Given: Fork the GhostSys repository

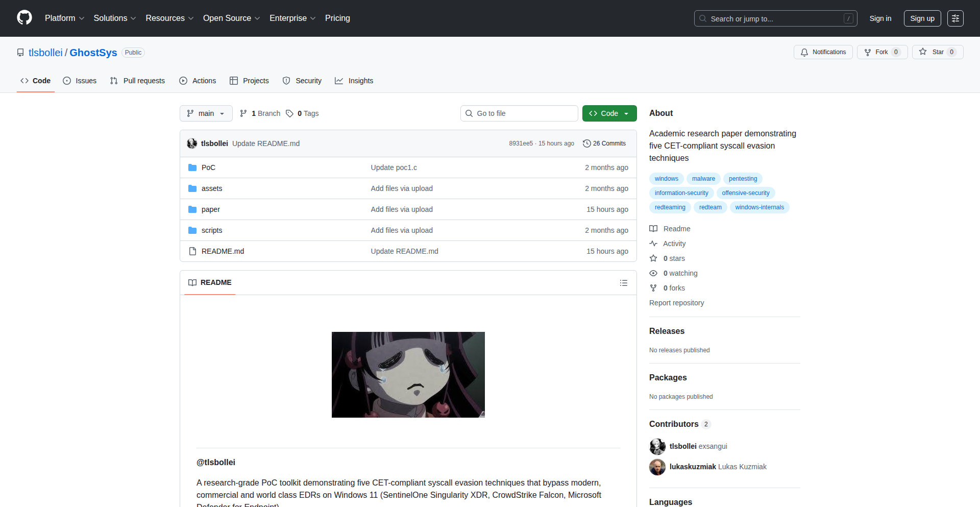Looking at the screenshot, I should (883, 52).
